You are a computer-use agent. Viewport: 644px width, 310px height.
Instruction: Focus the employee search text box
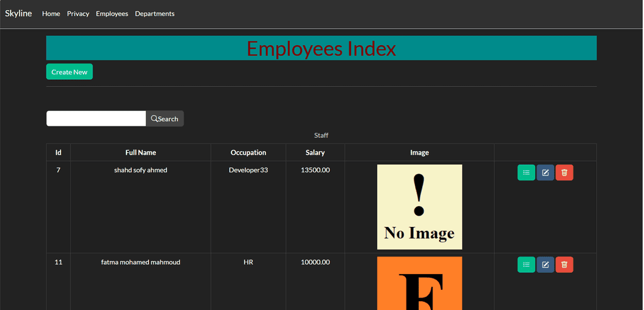(x=96, y=119)
